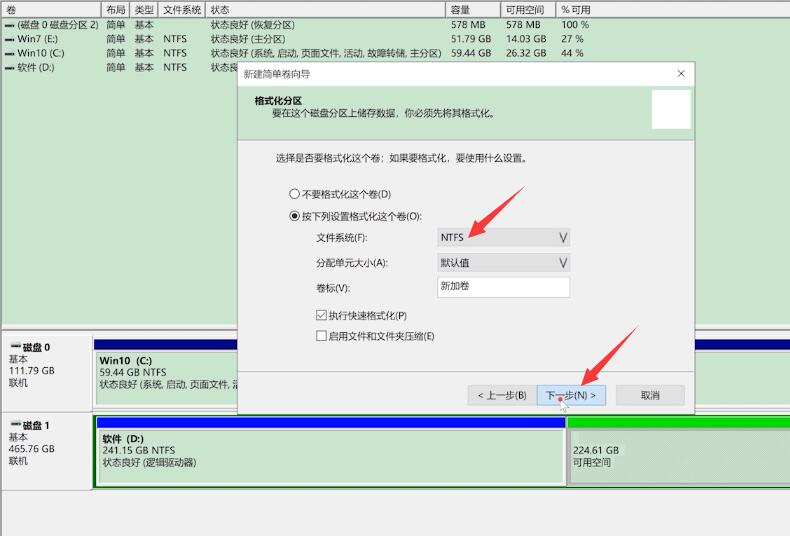Click the 卷标 text field containing 新加卷
Screen dimensions: 790x536
click(503, 287)
